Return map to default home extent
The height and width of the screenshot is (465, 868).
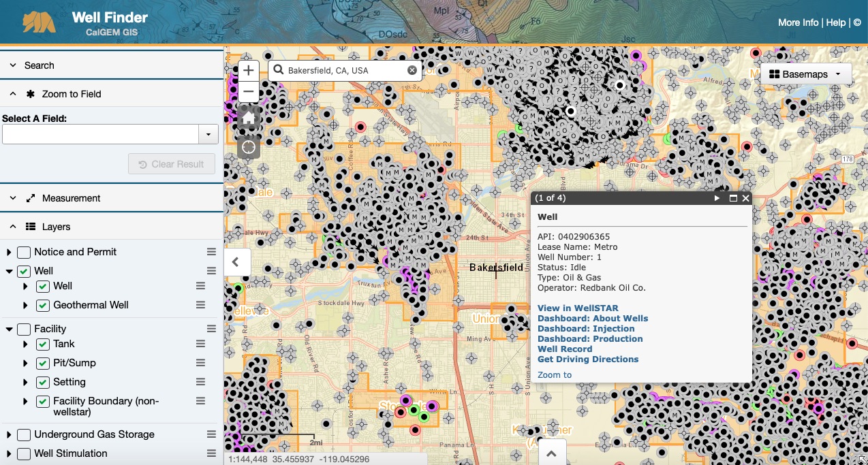tap(248, 118)
